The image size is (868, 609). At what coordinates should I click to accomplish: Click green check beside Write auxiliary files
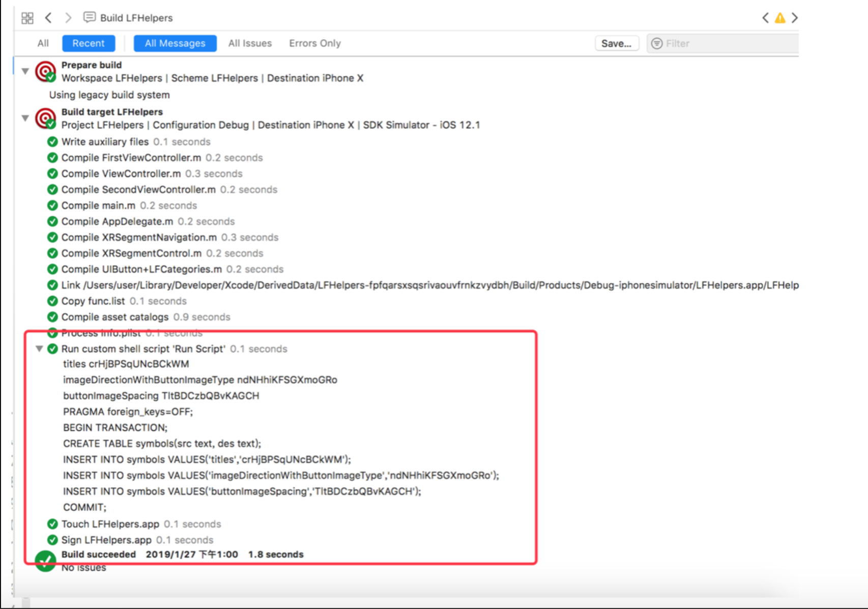point(52,142)
